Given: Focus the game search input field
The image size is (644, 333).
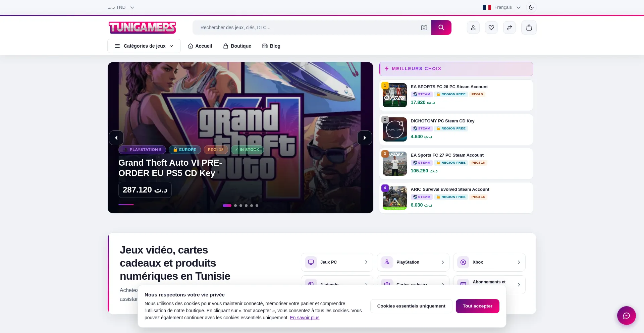Looking at the screenshot, I should tap(307, 27).
